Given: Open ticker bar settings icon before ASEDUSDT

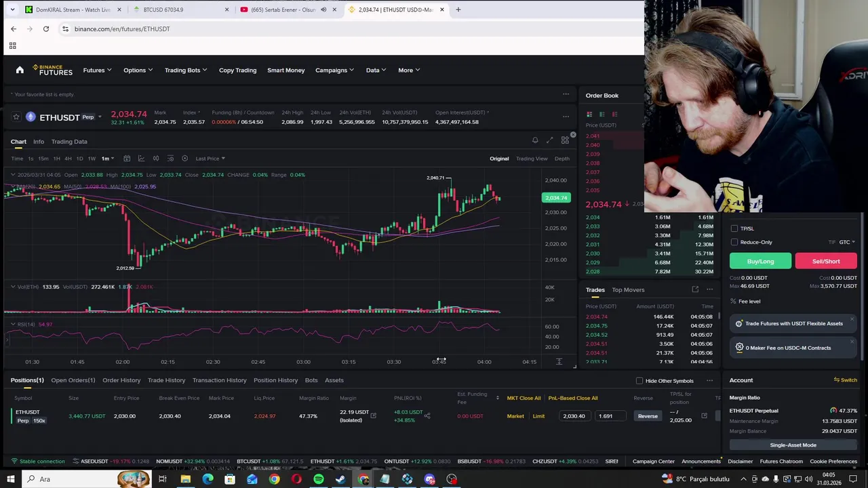Looking at the screenshot, I should coord(75,462).
